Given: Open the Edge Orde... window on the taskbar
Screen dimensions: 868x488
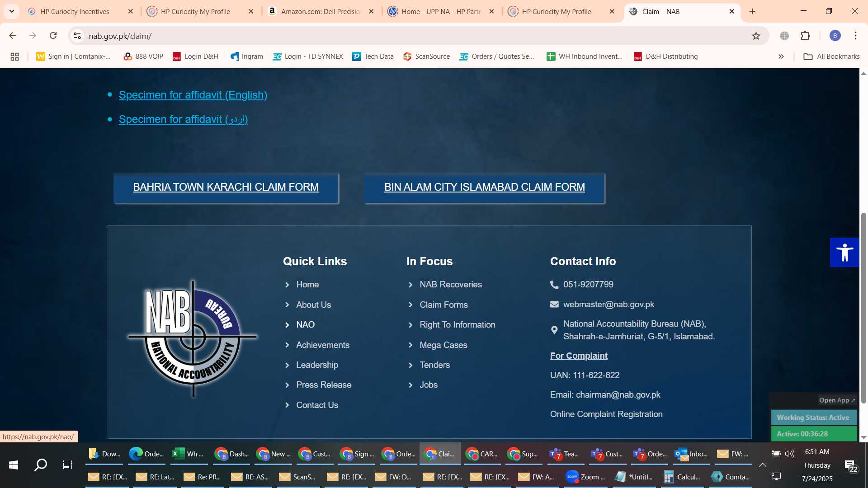Looking at the screenshot, I should 146,454.
